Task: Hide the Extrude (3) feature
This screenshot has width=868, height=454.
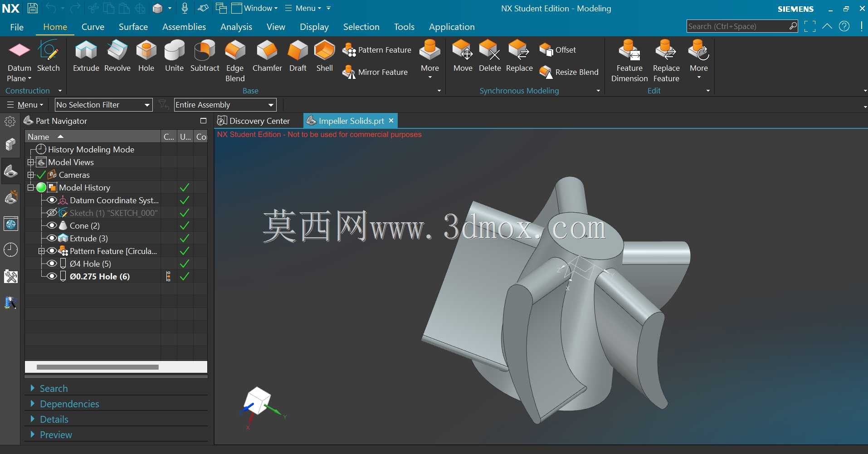Action: click(52, 238)
